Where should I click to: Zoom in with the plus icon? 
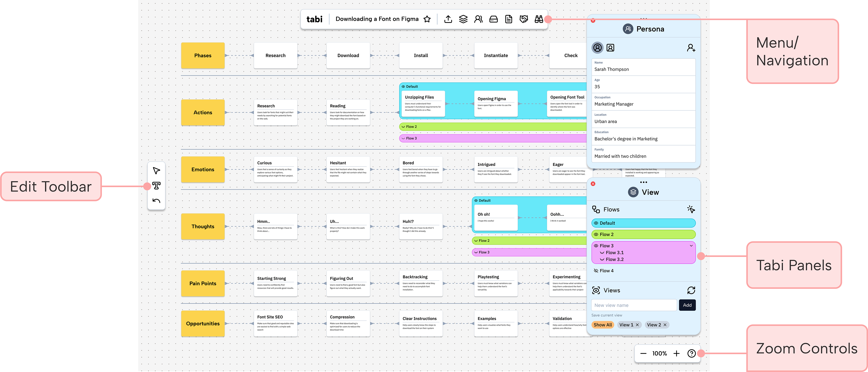click(676, 353)
